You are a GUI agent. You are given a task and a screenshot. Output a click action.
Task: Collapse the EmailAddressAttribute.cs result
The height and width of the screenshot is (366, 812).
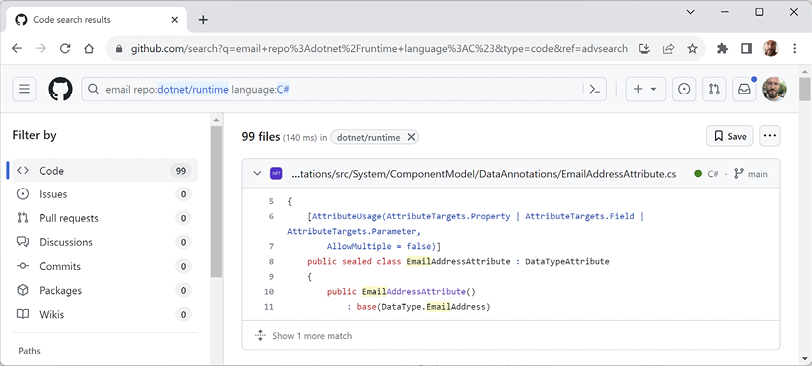click(257, 173)
